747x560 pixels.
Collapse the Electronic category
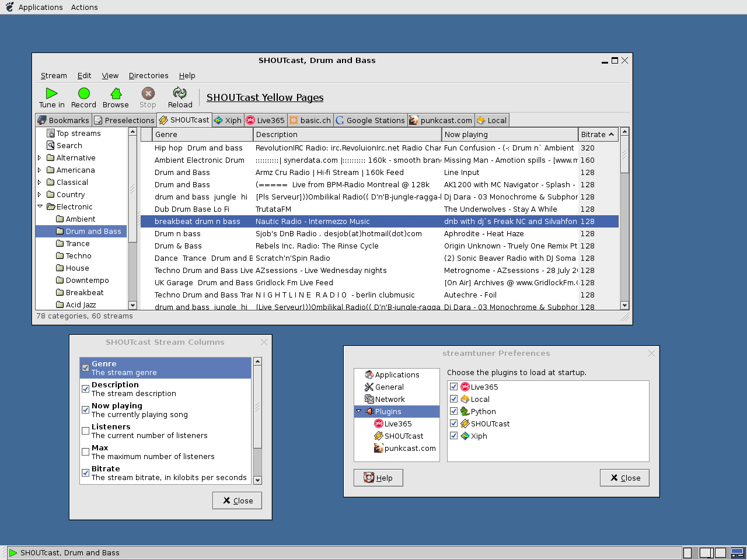(x=40, y=206)
